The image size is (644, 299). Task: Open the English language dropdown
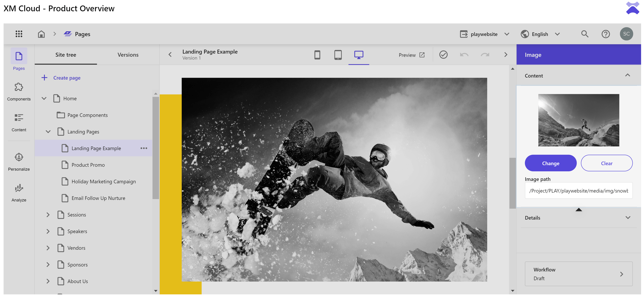click(x=540, y=34)
